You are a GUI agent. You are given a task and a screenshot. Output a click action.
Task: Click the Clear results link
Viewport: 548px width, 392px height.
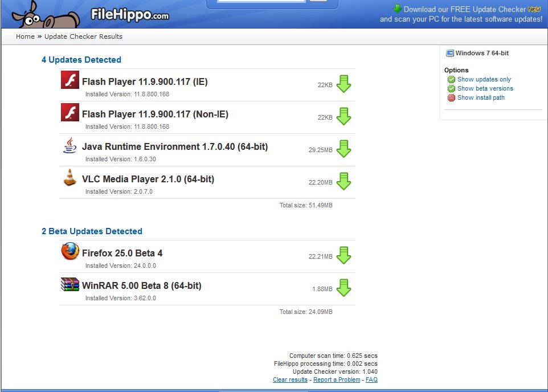(290, 380)
